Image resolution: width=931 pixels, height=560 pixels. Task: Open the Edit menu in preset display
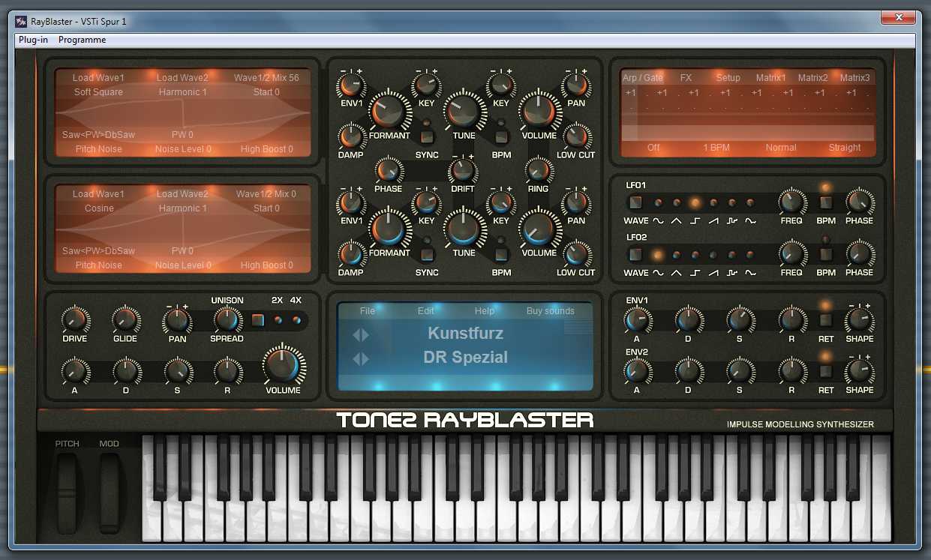tap(426, 311)
